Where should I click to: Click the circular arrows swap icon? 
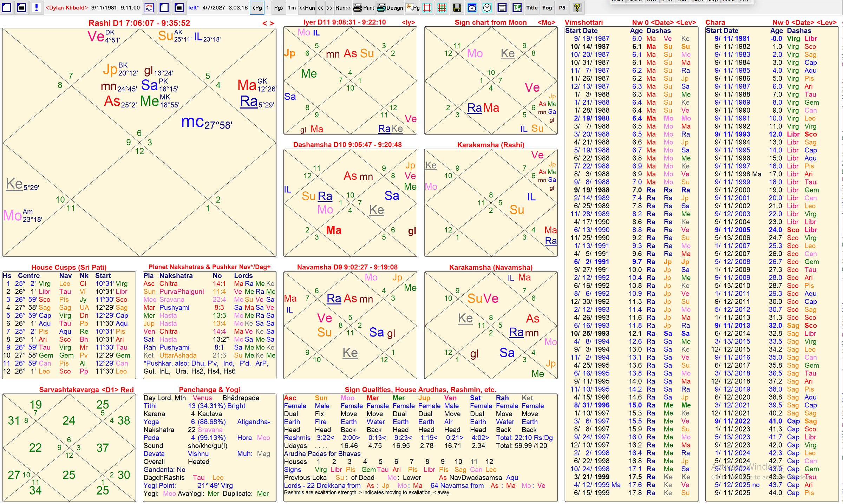(x=149, y=7)
